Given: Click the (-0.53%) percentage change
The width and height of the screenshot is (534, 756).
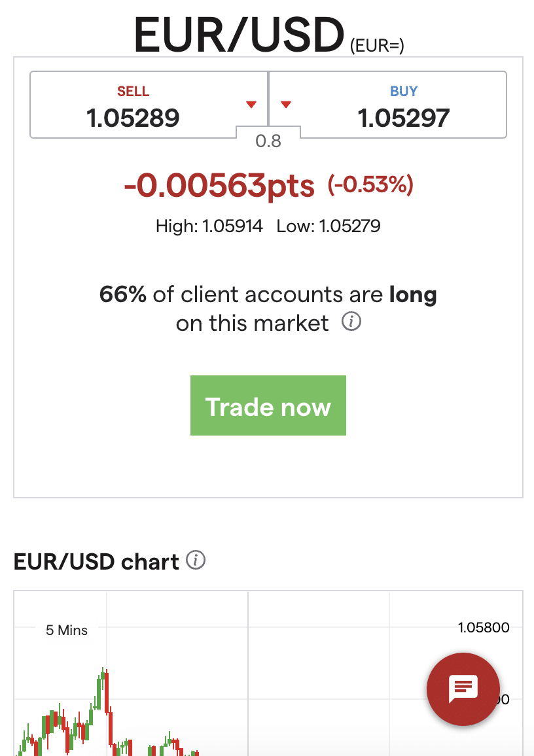Looking at the screenshot, I should [370, 186].
